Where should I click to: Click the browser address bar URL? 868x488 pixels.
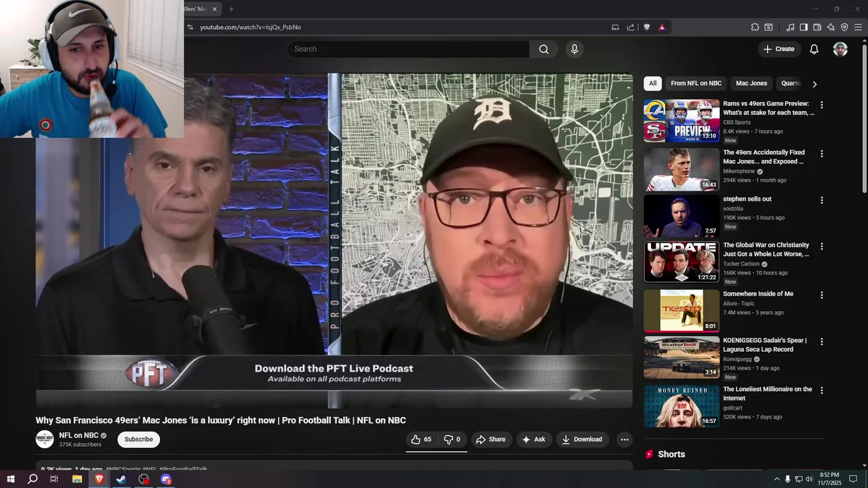pos(250,27)
